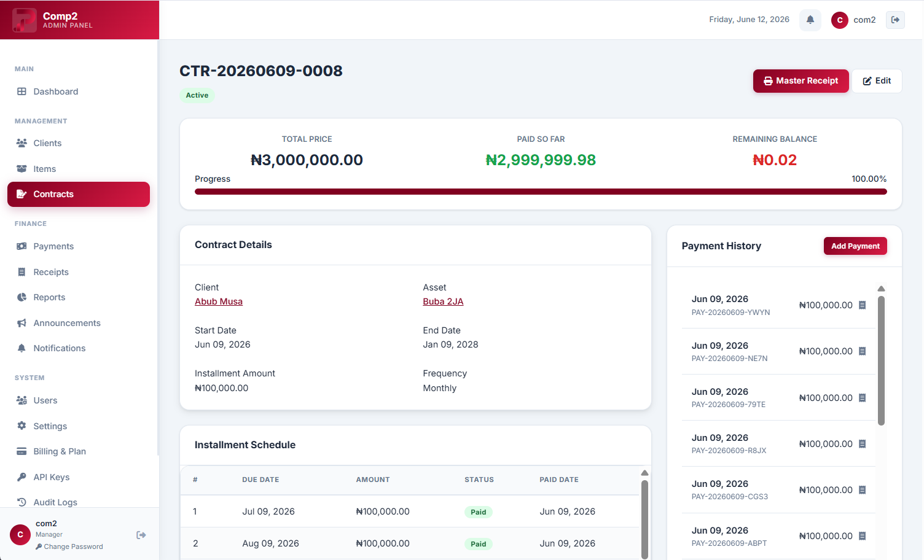Click the AMOUNT column header
924x560 pixels.
pyautogui.click(x=373, y=480)
